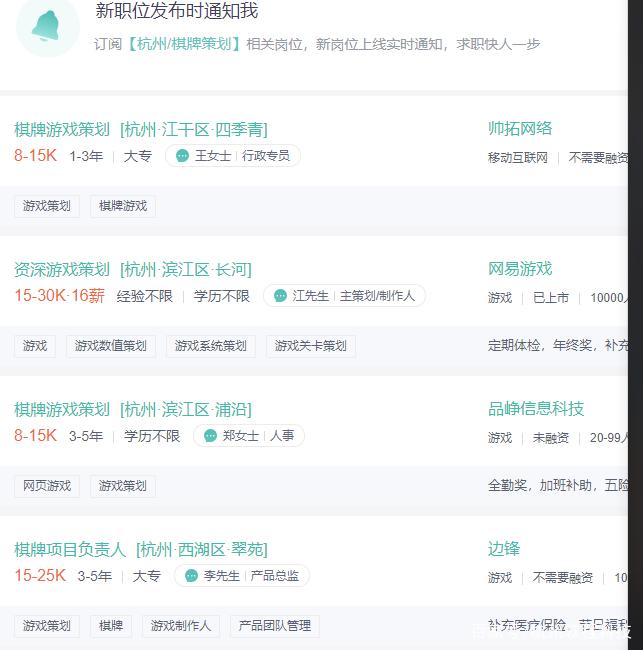The width and height of the screenshot is (643, 650).
Task: Click 棋牌 tag under 边锋 job
Action: point(111,626)
